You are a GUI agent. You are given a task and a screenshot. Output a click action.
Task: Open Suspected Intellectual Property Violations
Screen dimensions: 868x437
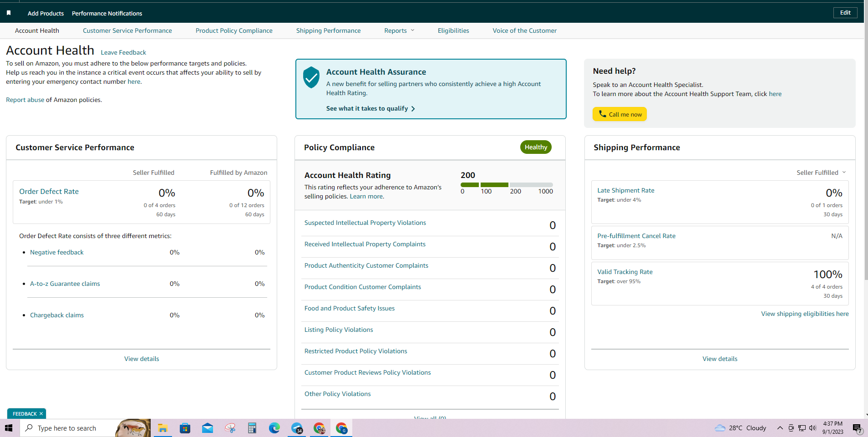[365, 223]
